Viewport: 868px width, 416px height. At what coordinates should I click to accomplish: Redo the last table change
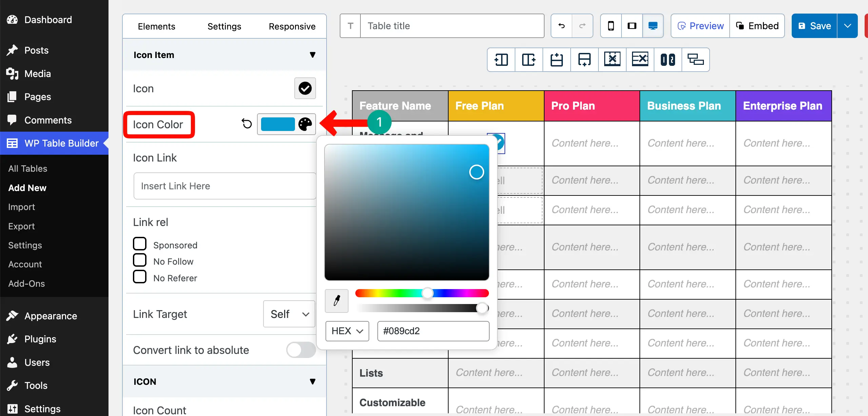(583, 26)
